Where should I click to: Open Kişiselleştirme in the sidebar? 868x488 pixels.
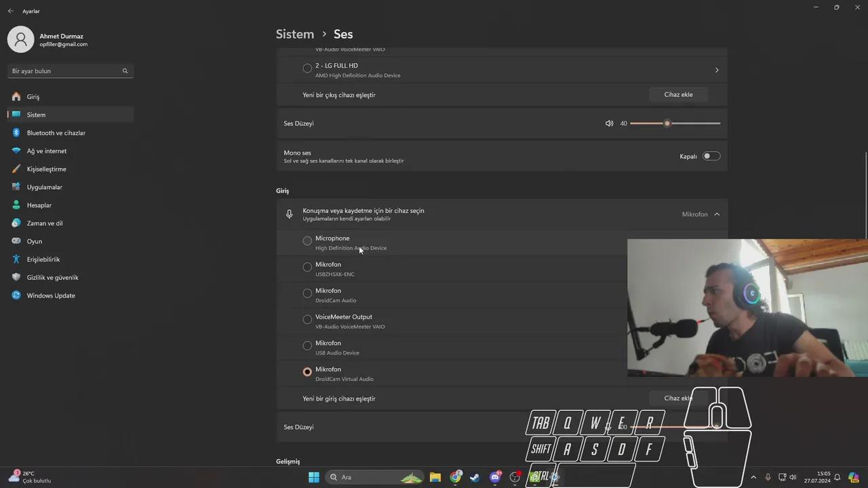coord(46,169)
